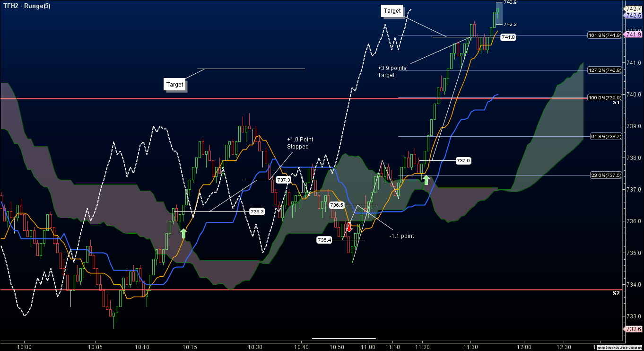Click the 11:20 time axis label
The width and height of the screenshot is (644, 351).
(422, 347)
